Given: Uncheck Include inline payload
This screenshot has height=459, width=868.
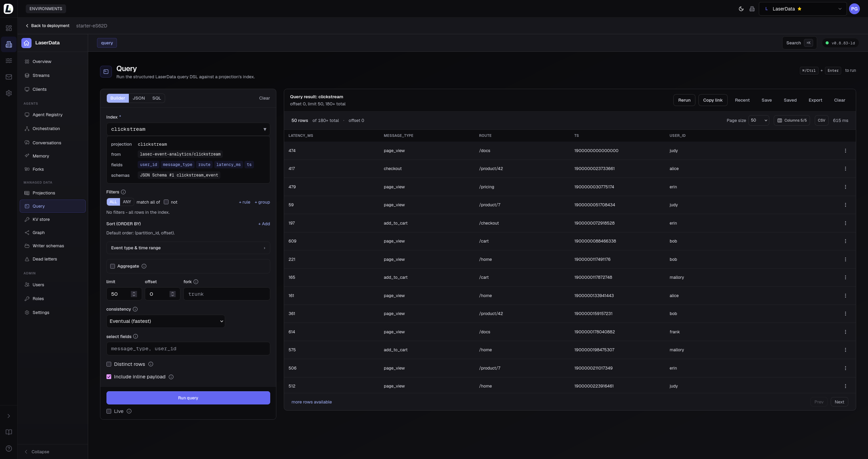Looking at the screenshot, I should (x=109, y=377).
